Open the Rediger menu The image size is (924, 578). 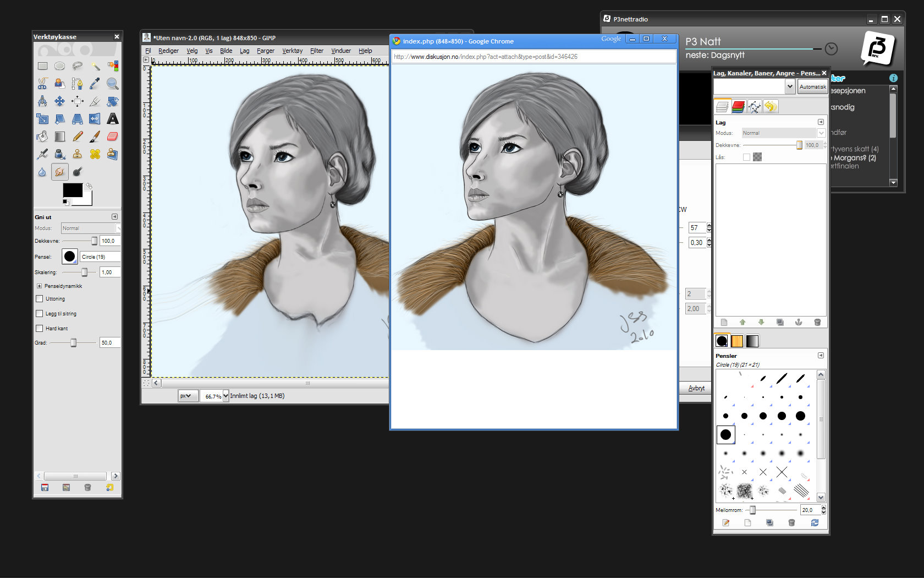(x=168, y=51)
